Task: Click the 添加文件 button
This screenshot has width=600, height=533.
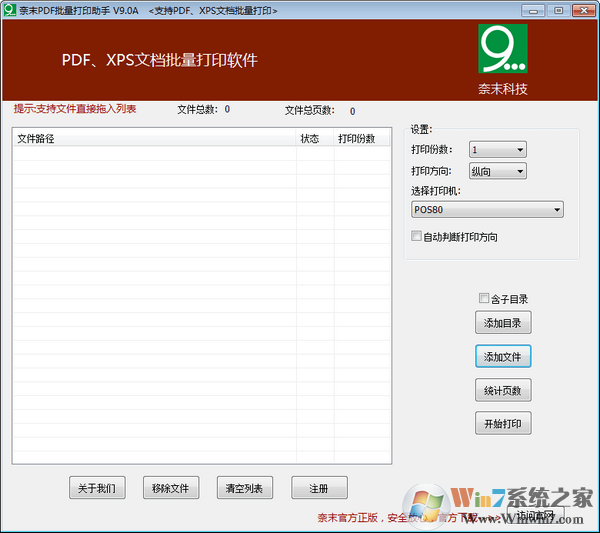Action: pos(503,356)
